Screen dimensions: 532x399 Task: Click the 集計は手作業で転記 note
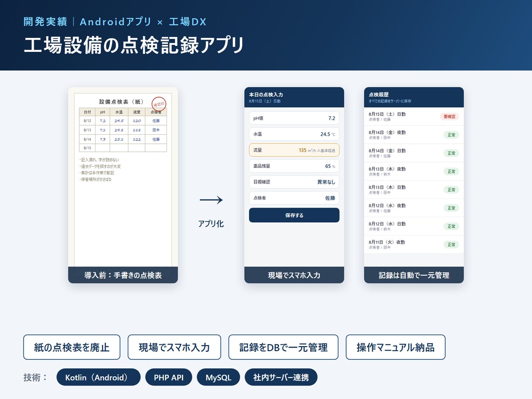pyautogui.click(x=96, y=173)
